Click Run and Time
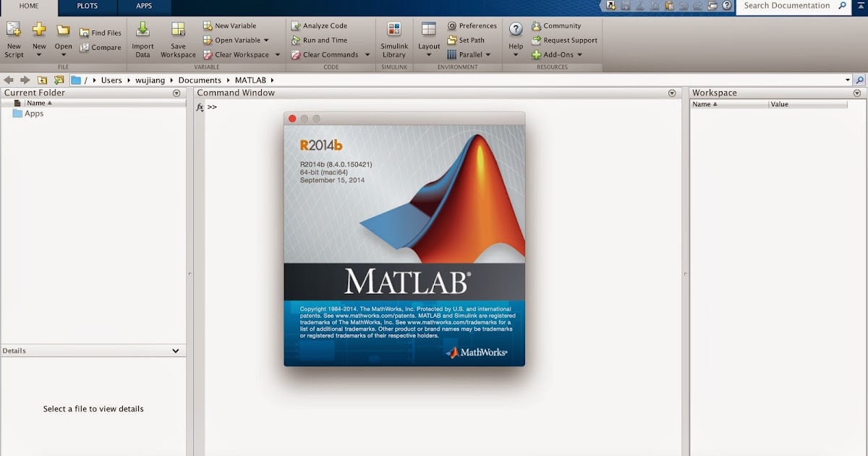Viewport: 868px width, 456px height. (319, 41)
